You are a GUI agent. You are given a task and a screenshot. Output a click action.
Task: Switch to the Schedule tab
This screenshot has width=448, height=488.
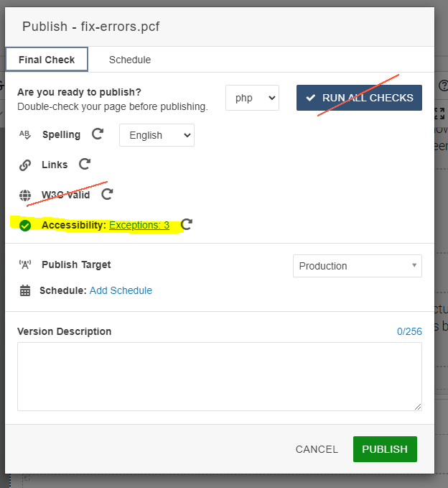tap(130, 60)
